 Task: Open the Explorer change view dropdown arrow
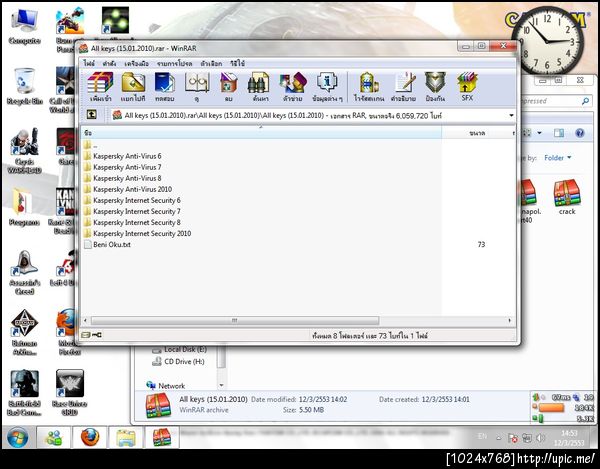540,133
